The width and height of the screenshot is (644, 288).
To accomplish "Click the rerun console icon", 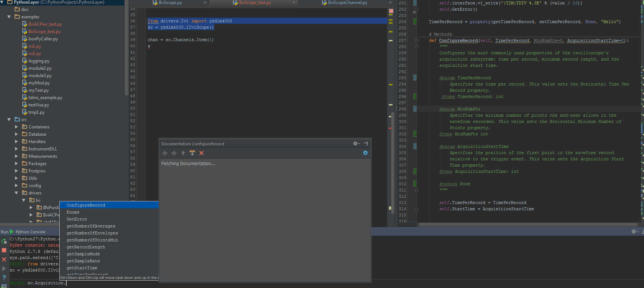I will pos(4,241).
